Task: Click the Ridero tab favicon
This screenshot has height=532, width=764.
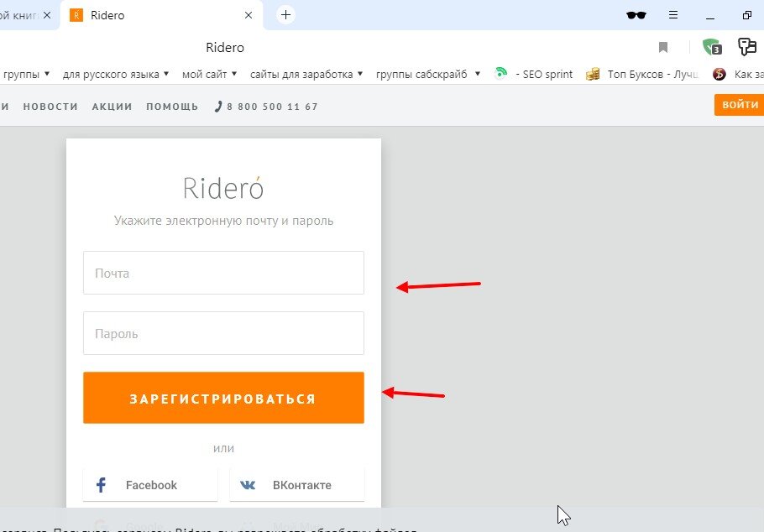Action: pyautogui.click(x=76, y=15)
